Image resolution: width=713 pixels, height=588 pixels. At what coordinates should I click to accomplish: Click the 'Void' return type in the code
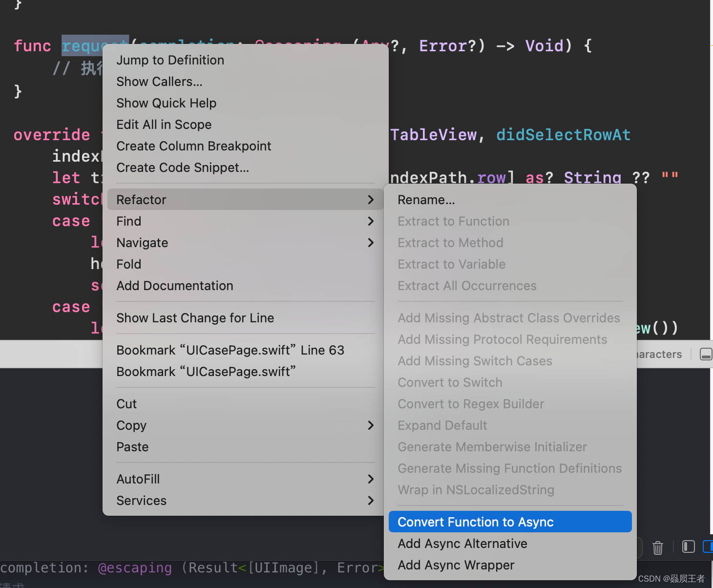[544, 46]
